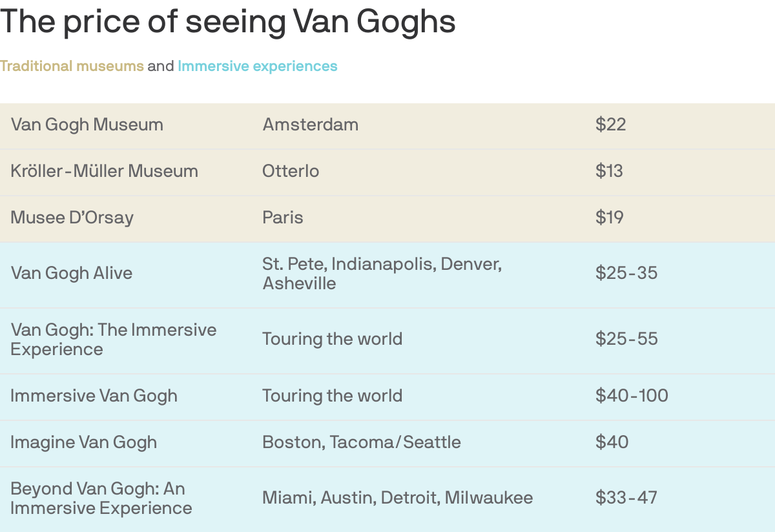Click the 'Van Gogh Museum' row name
The height and width of the screenshot is (532, 775).
[x=87, y=125]
